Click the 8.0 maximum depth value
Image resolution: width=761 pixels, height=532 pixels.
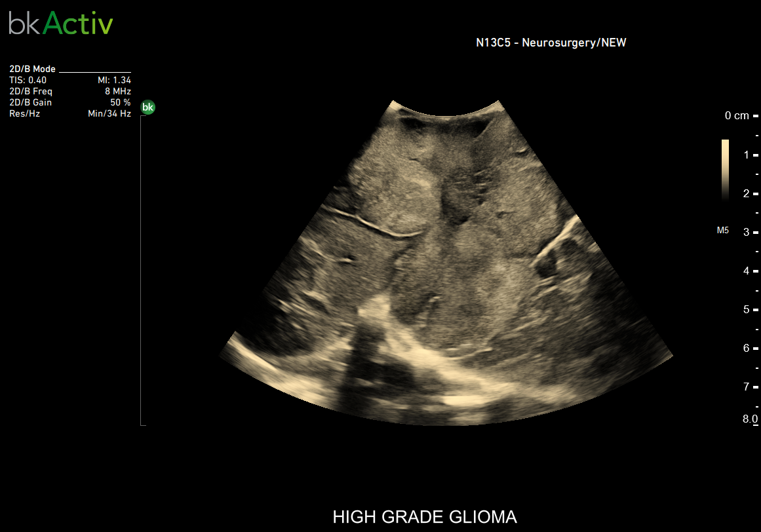pyautogui.click(x=750, y=419)
